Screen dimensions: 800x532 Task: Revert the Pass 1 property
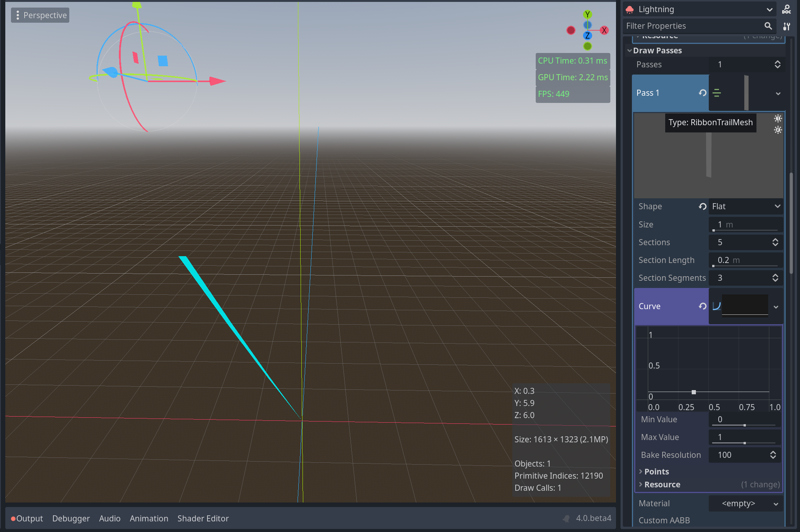pos(702,93)
